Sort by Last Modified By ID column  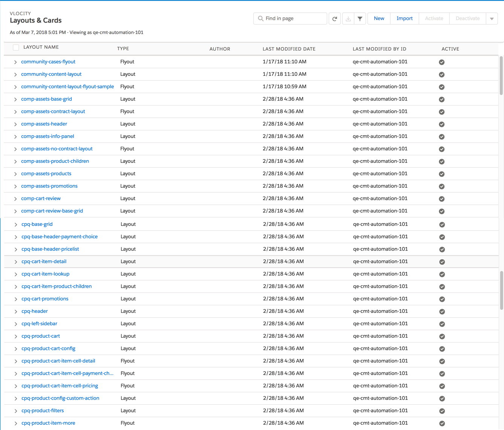coord(380,49)
